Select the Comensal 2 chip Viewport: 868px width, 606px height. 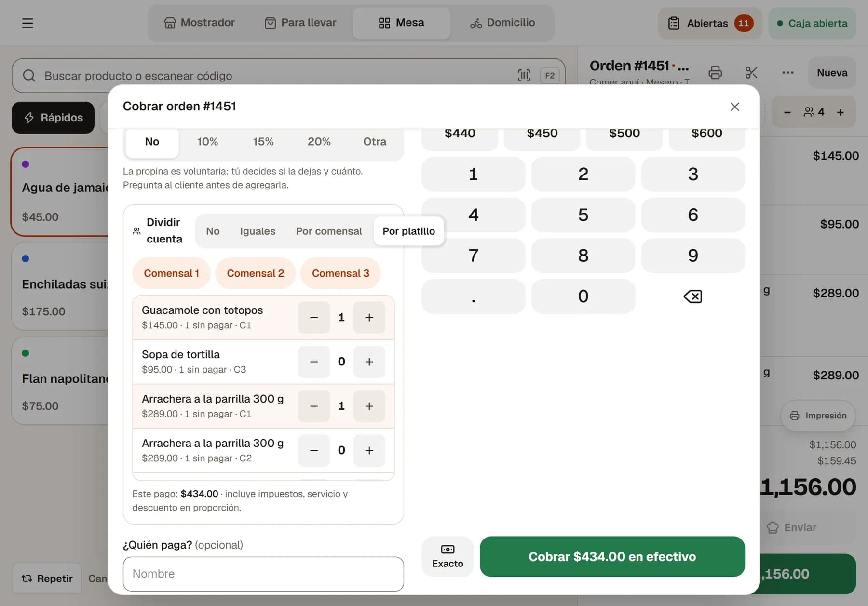[x=255, y=273]
